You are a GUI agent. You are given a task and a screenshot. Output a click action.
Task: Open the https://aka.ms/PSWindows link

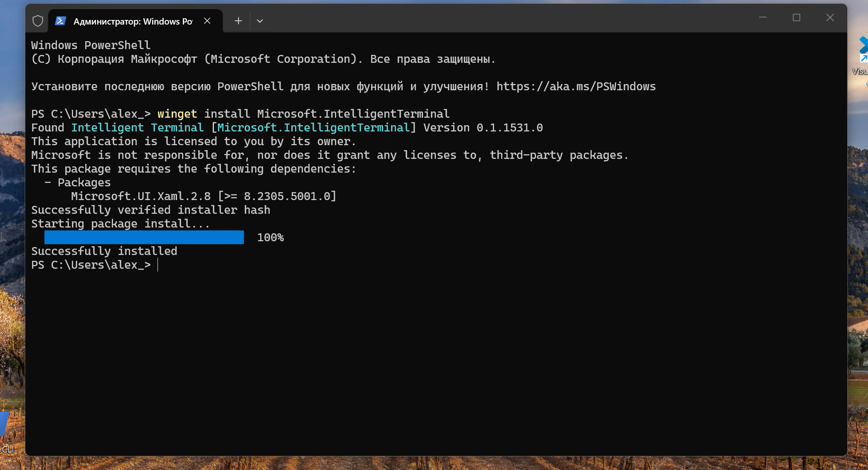pos(576,87)
